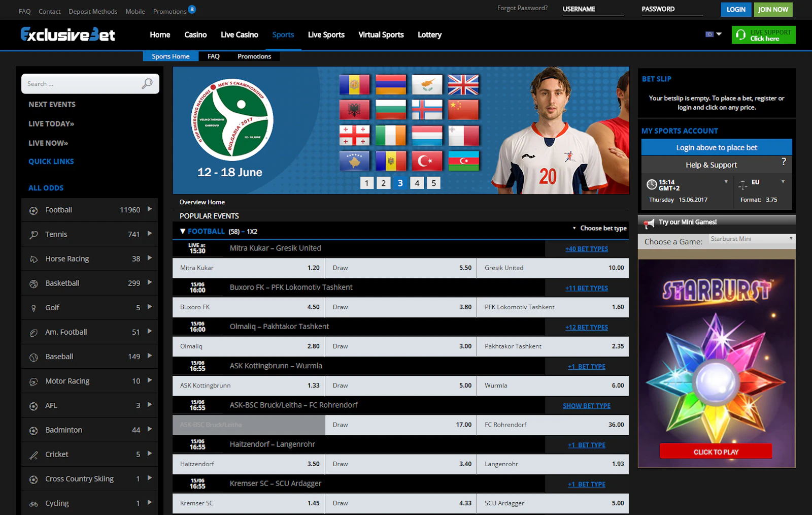This screenshot has height=515, width=812.
Task: Click the Cricket bat icon
Action: (x=33, y=455)
